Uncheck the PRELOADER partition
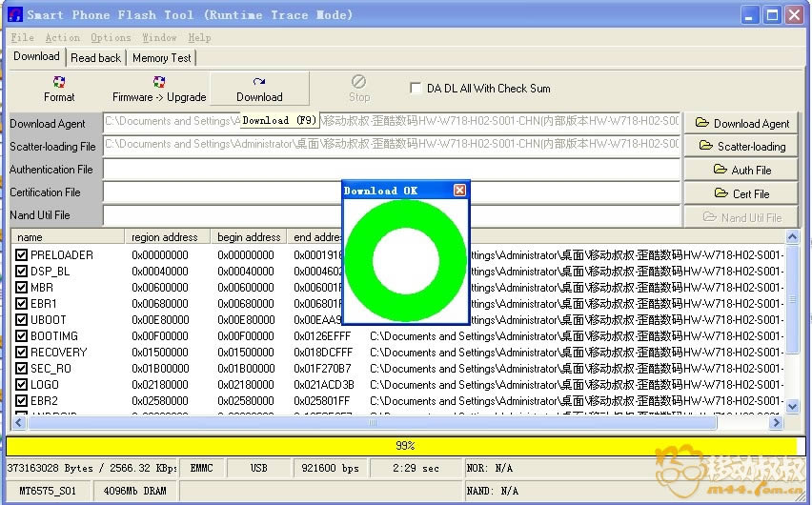Screen dimensions: 812x505 [x=22, y=255]
